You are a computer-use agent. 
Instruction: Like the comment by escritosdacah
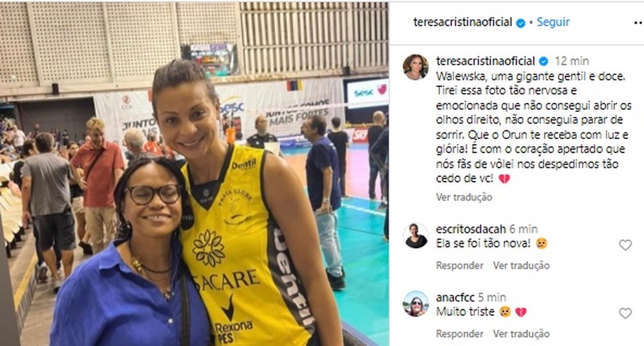tap(625, 245)
